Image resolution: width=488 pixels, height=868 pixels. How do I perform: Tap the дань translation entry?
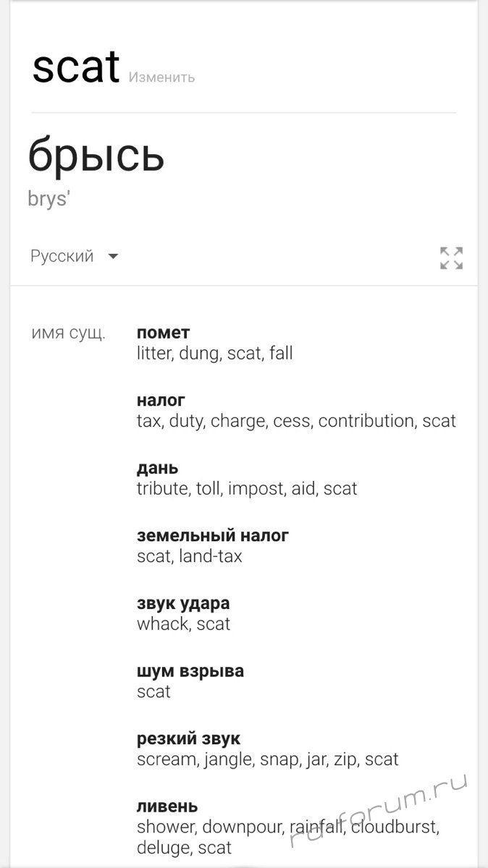[x=157, y=468]
